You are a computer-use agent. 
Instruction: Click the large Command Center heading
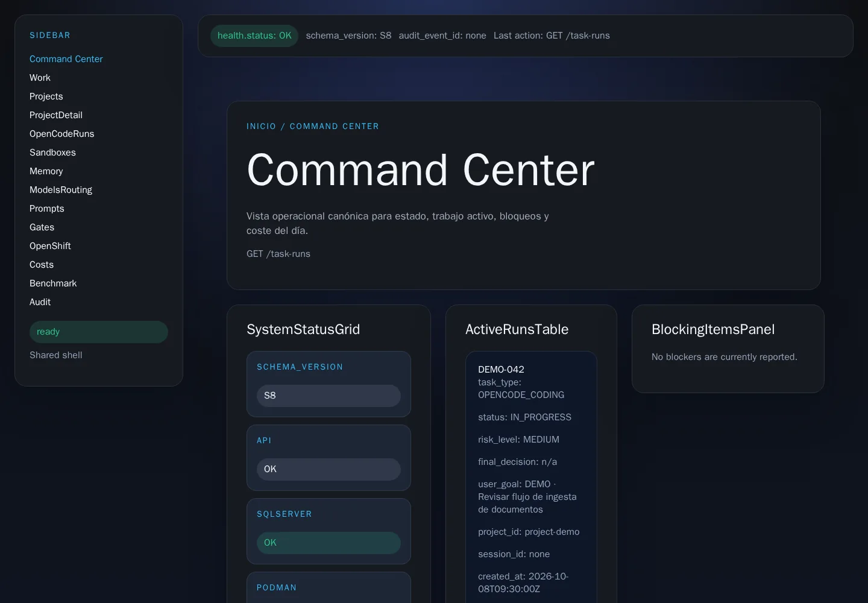coord(421,169)
